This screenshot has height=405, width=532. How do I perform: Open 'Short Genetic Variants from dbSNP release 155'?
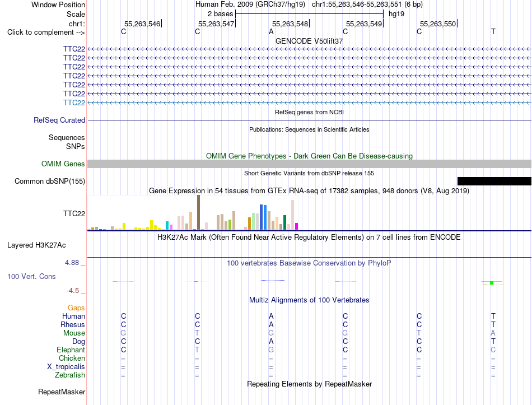tap(309, 173)
